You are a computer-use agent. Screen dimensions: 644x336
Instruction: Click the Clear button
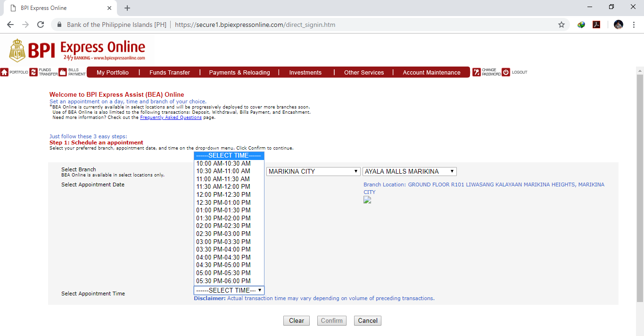click(297, 320)
